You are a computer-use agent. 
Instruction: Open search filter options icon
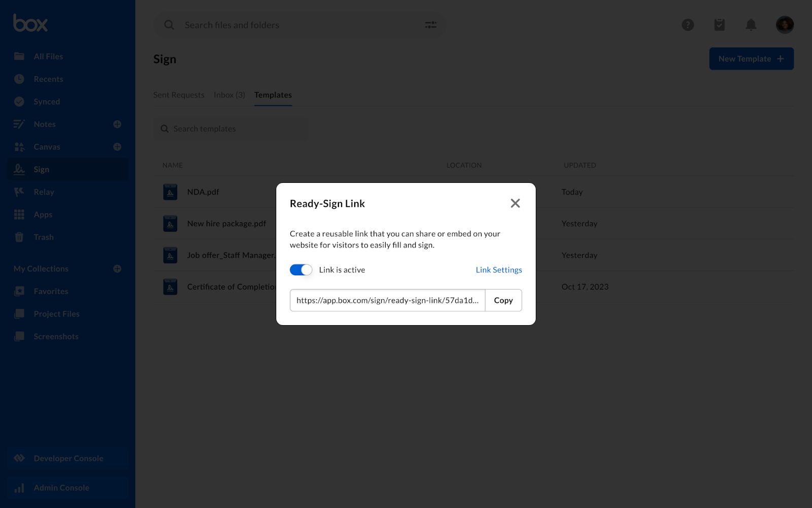pyautogui.click(x=430, y=25)
